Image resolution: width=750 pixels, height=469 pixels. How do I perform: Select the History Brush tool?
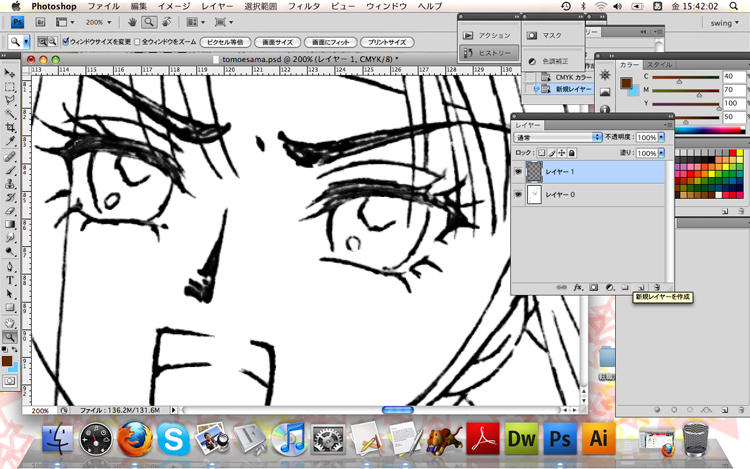10,197
